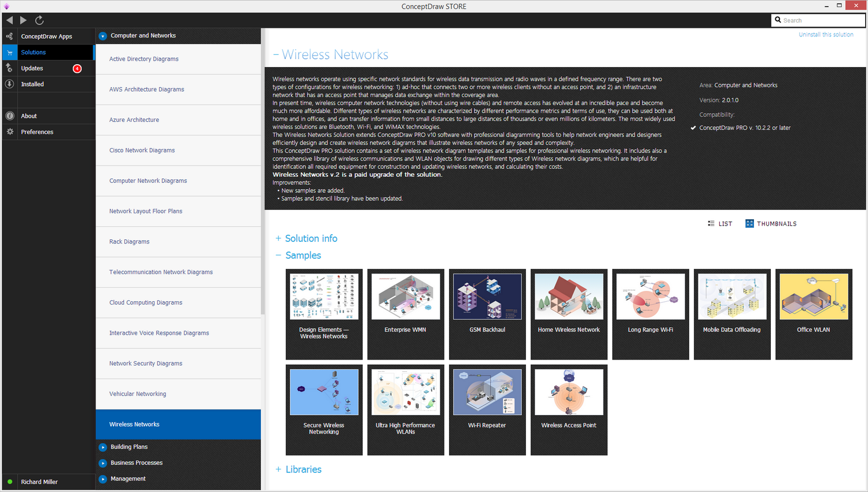Open the Long Range Wi-Fi sample

pos(650,314)
